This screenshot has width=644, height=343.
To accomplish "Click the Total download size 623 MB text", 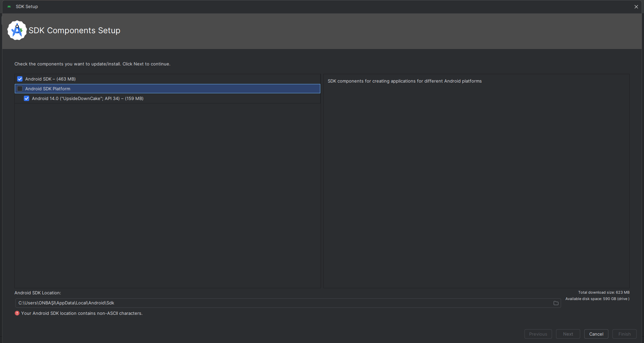I will tap(604, 292).
